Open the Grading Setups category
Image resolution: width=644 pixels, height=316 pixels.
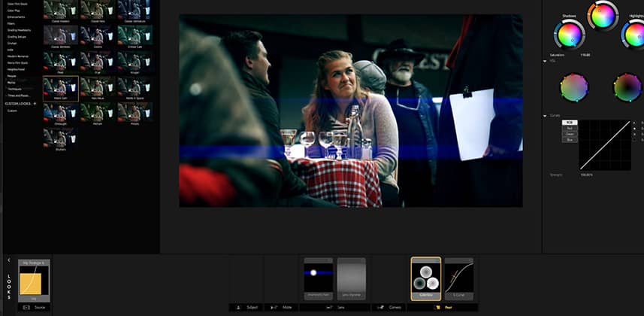coord(17,37)
